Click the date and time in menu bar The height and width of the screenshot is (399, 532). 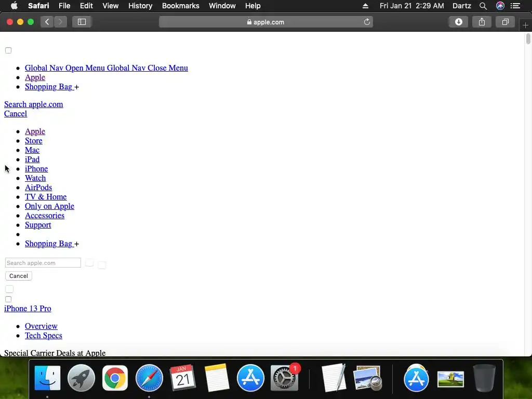pos(411,6)
